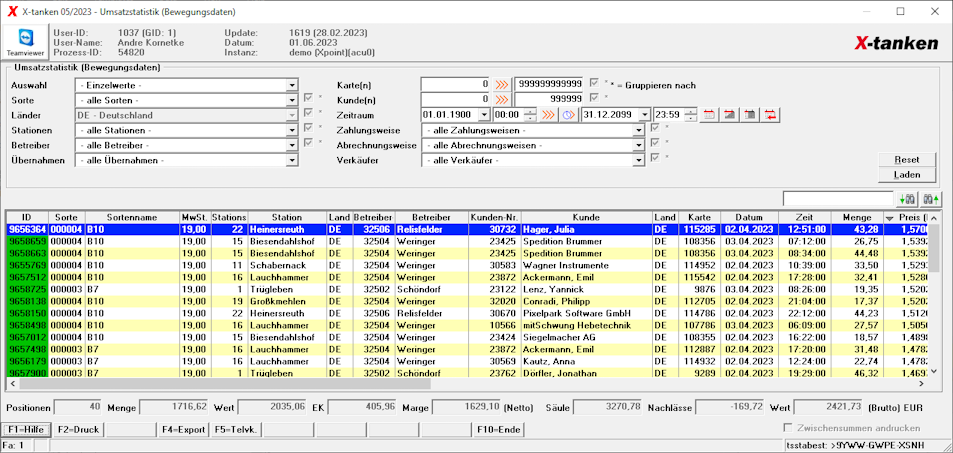Print with the F2=Druck button

click(78, 429)
